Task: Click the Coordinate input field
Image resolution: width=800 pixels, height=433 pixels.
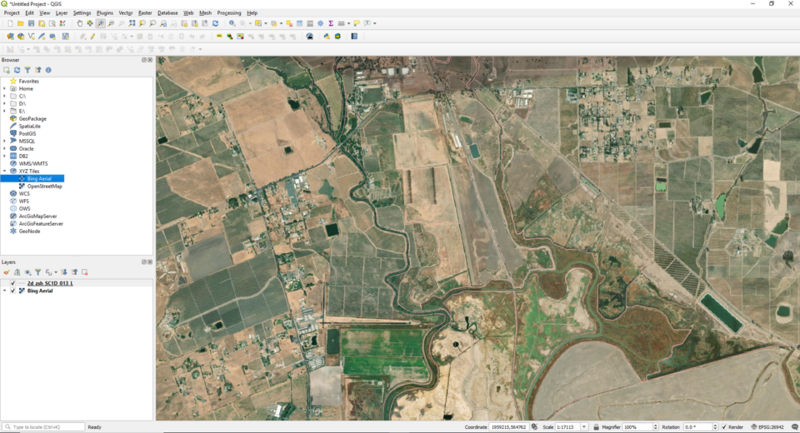Action: [x=508, y=427]
